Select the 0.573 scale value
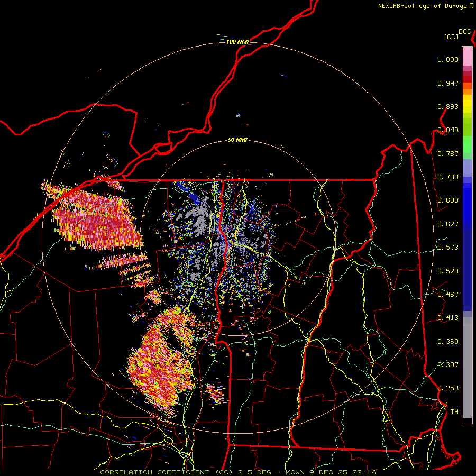The image size is (476, 476). 448,248
